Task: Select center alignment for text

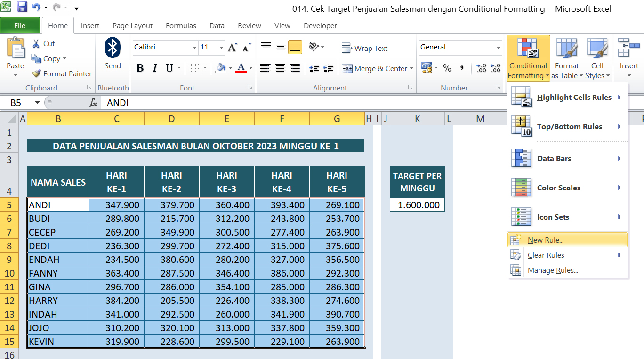Action: click(x=280, y=68)
